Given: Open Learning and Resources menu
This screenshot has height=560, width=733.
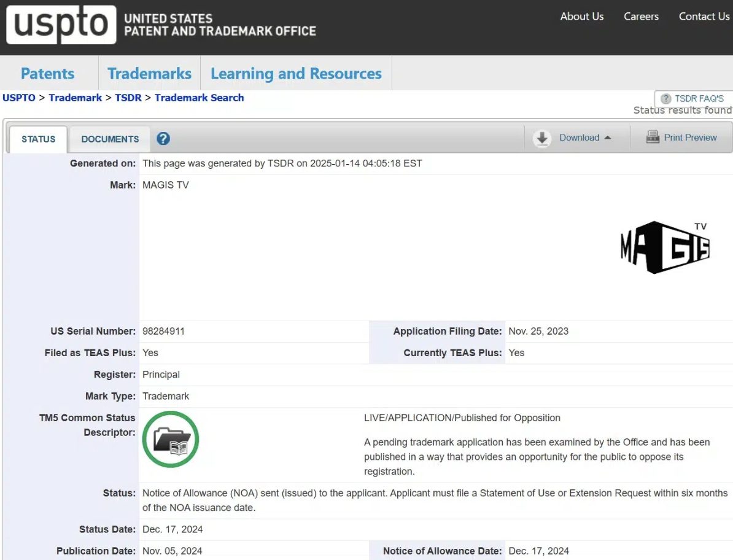Looking at the screenshot, I should [296, 74].
